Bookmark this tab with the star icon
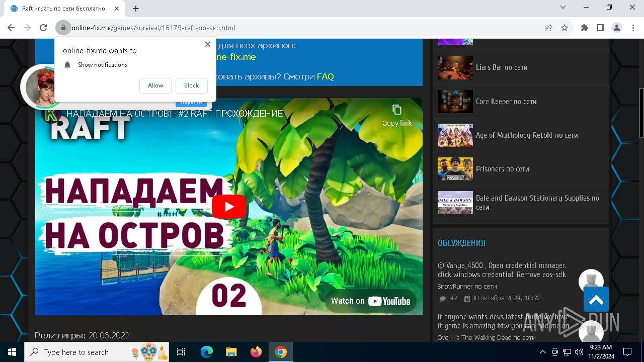The width and height of the screenshot is (644, 362). tap(565, 28)
